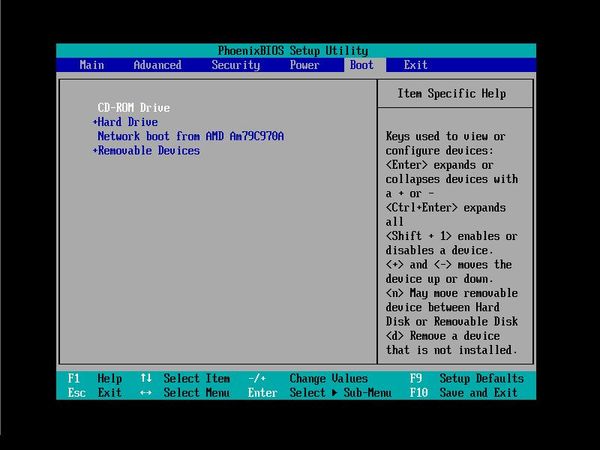Viewport: 600px width, 450px height.
Task: Click the '<Shift + 1> enables or' help line
Action: point(452,236)
